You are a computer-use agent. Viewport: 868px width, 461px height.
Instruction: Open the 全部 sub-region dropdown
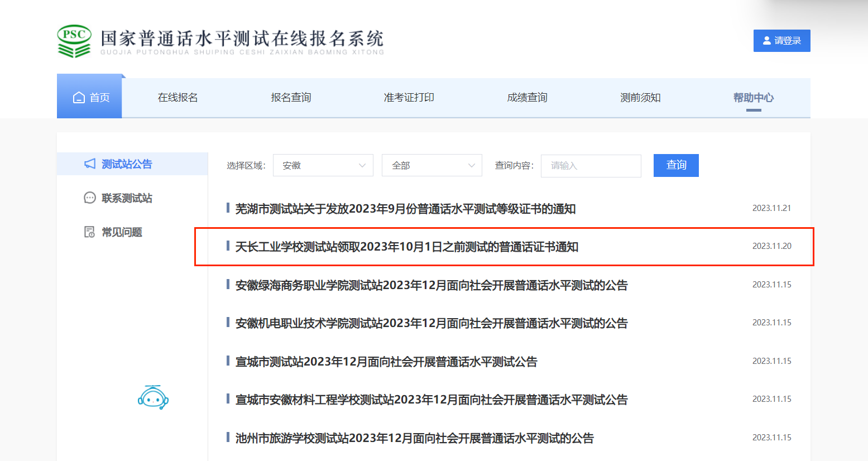[x=432, y=165]
